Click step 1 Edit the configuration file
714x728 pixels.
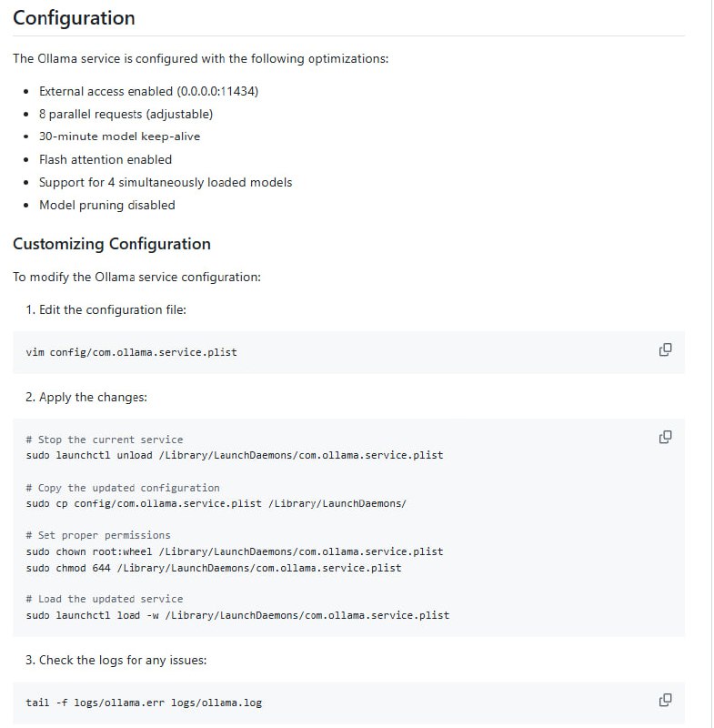(x=105, y=309)
